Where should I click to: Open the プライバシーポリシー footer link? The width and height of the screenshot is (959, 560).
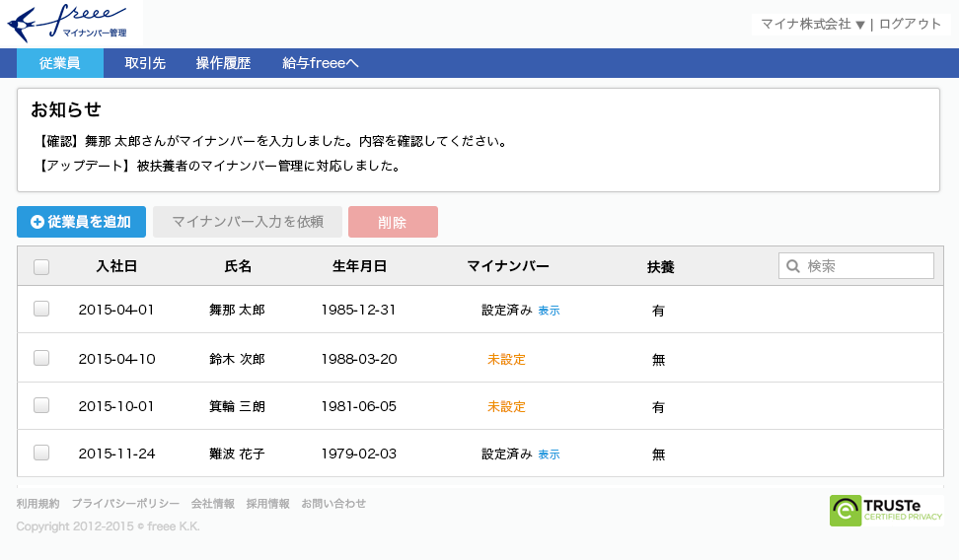(x=125, y=504)
